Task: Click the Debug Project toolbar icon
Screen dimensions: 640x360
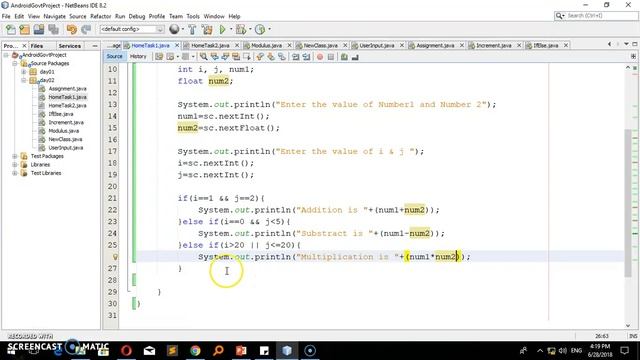Action: click(241, 29)
